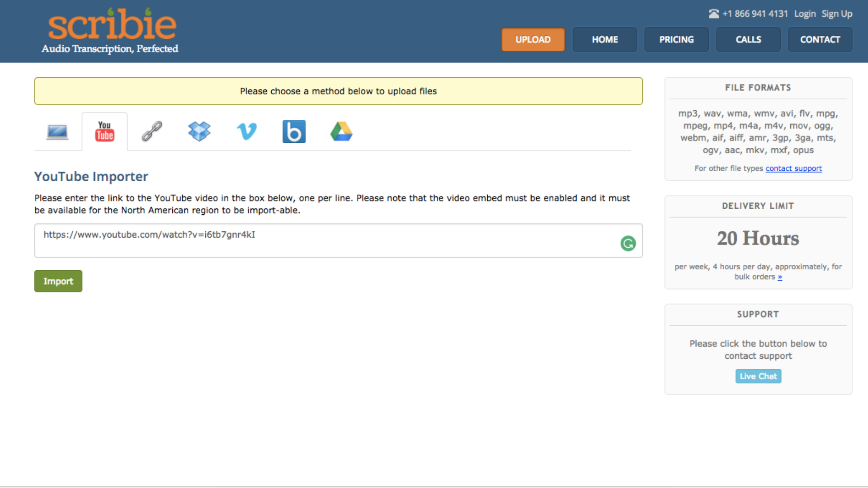Choose the Dropbox import icon
The image size is (868, 488).
[x=199, y=131]
